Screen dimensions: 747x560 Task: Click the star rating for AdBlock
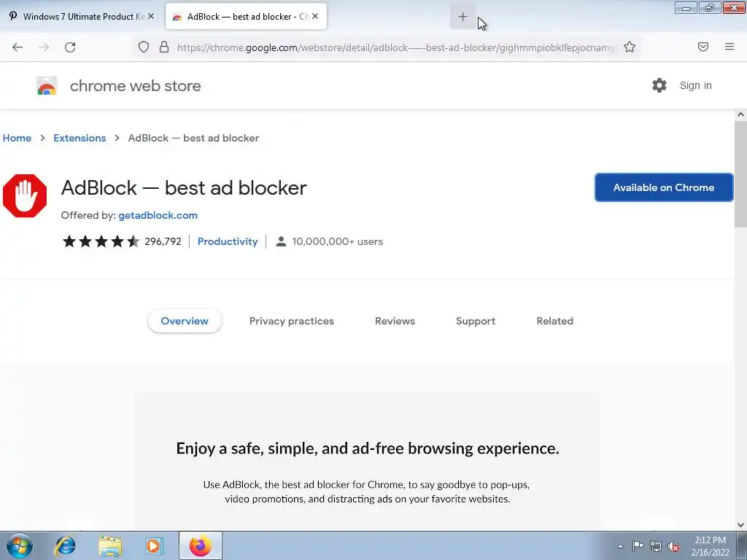point(101,241)
